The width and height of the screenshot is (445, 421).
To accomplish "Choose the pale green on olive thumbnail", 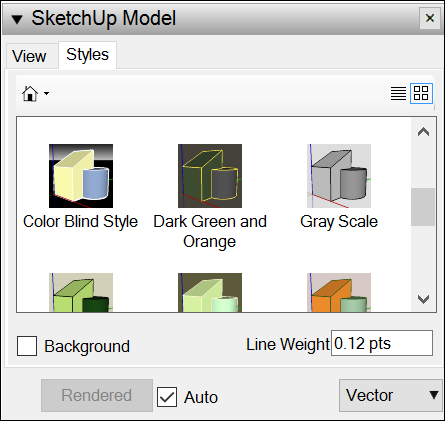I will click(210, 292).
